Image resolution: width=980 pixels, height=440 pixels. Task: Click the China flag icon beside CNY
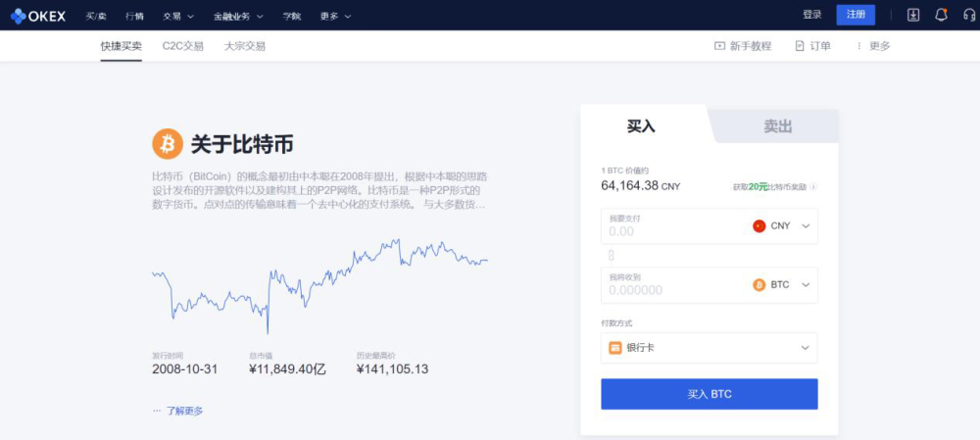coord(759,226)
